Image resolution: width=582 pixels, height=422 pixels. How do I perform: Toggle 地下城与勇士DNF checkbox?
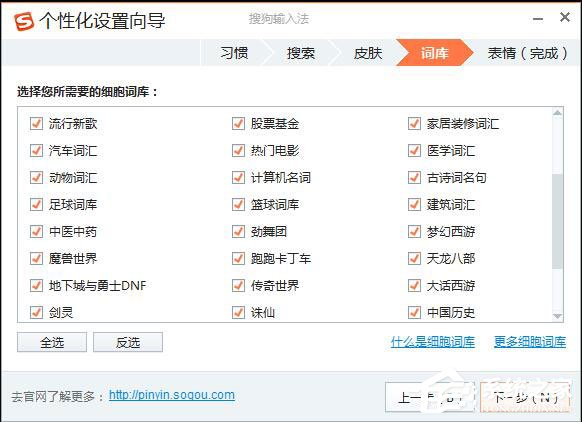(x=36, y=285)
